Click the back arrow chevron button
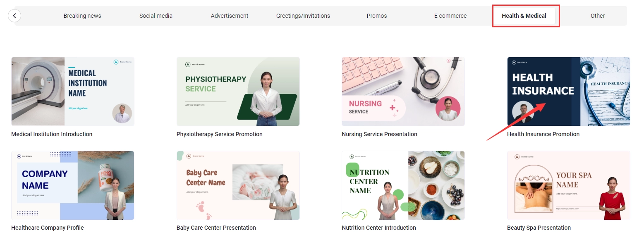The image size is (644, 238). pyautogui.click(x=14, y=16)
